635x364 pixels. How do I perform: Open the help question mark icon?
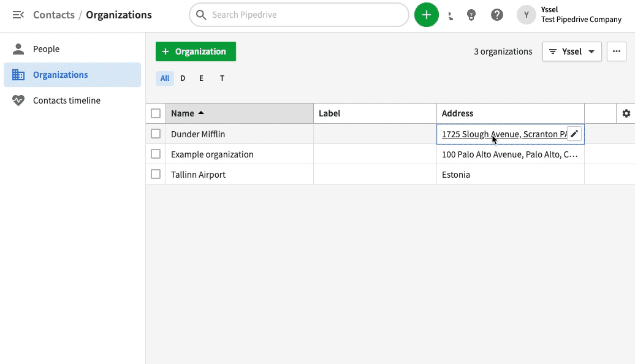click(497, 15)
